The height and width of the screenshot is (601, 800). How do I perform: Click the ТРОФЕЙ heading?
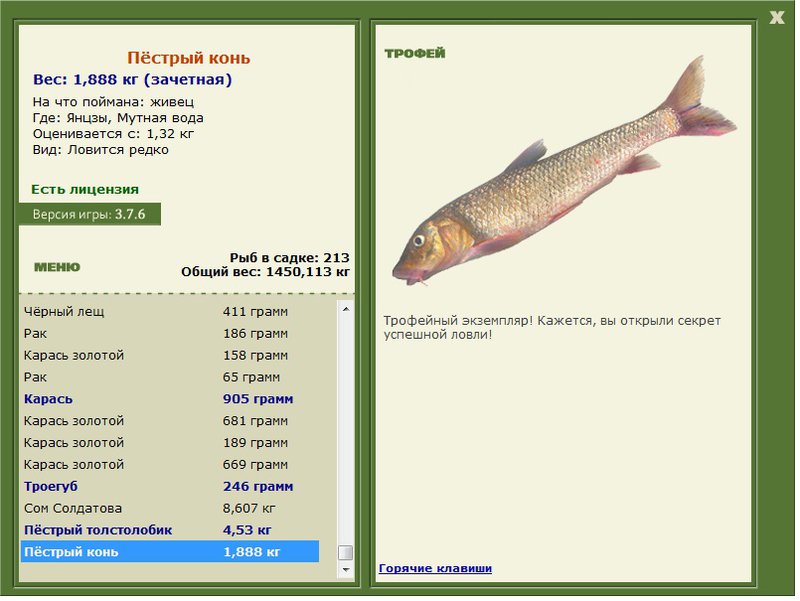pos(415,54)
